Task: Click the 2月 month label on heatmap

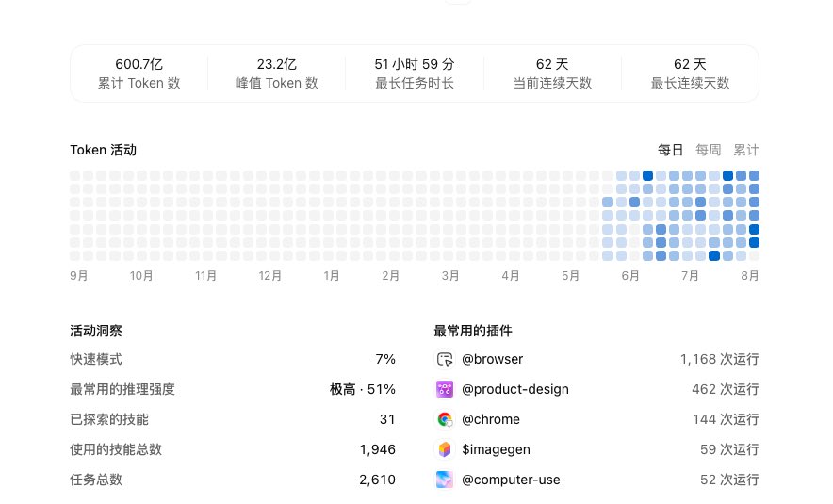Action: click(x=390, y=276)
